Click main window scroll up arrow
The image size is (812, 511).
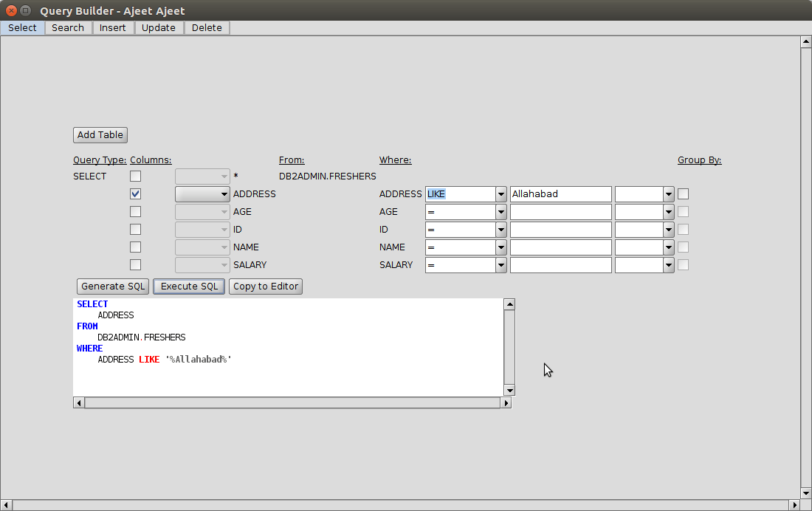[x=806, y=42]
